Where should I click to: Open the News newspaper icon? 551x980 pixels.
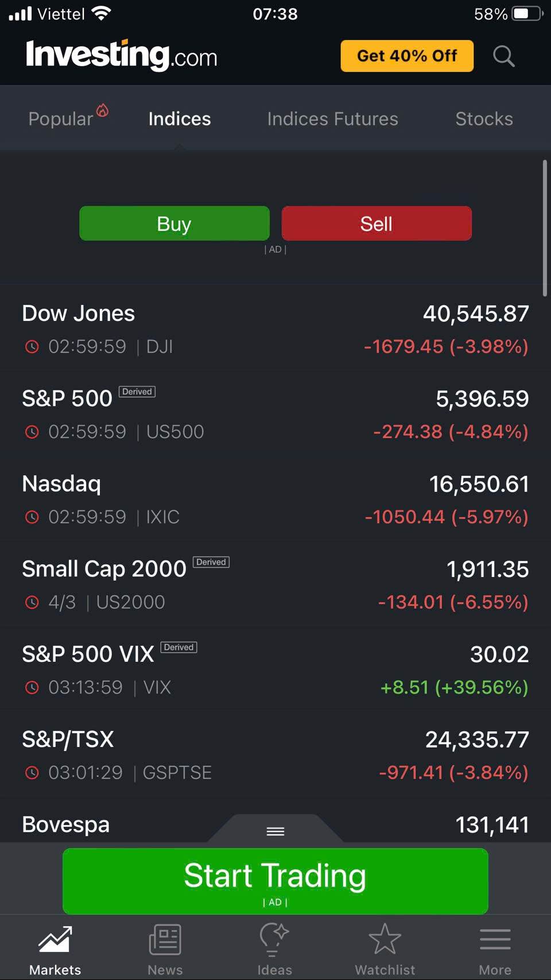click(x=165, y=940)
